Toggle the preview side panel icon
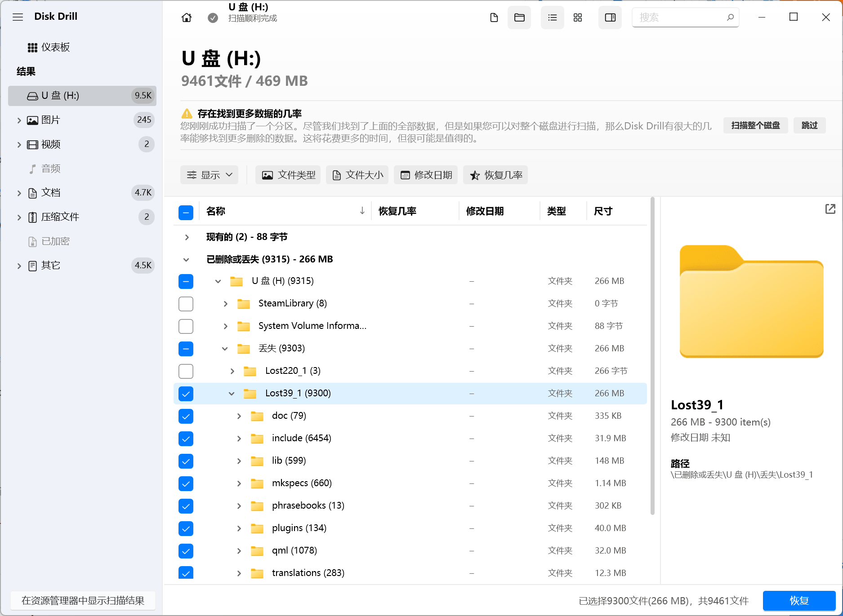The height and width of the screenshot is (616, 843). pos(610,18)
